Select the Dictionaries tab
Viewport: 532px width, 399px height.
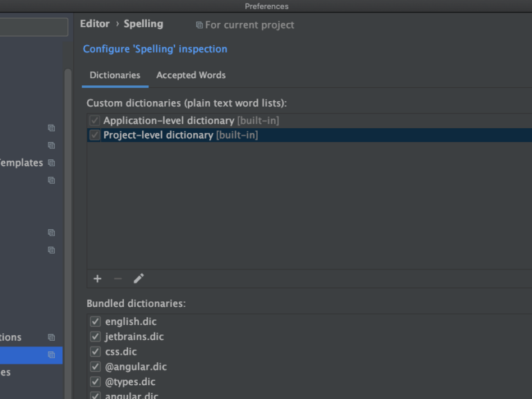[115, 75]
